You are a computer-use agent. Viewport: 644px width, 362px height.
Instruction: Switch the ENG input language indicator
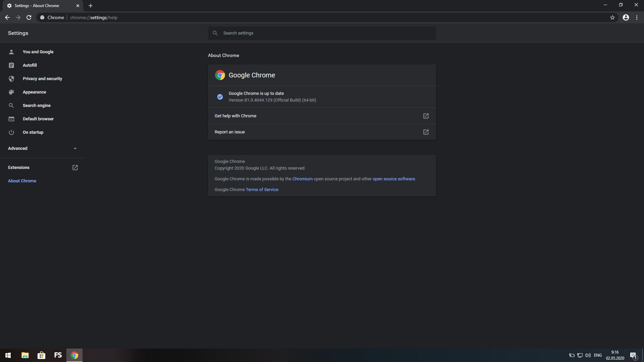(598, 355)
